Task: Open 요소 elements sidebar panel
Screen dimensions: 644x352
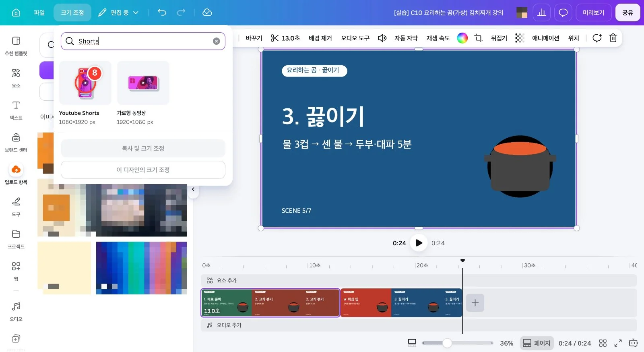Action: pyautogui.click(x=16, y=78)
